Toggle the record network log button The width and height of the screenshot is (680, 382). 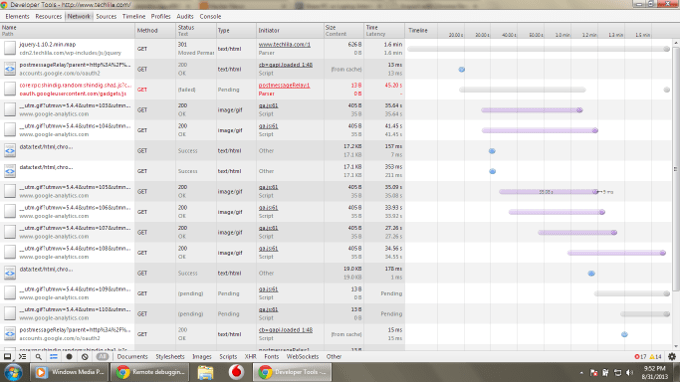point(69,356)
